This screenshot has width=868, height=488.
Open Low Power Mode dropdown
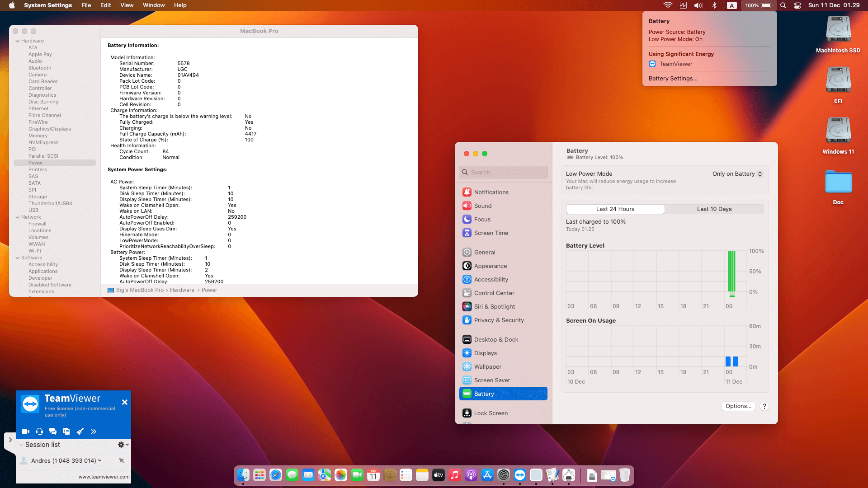click(x=737, y=174)
